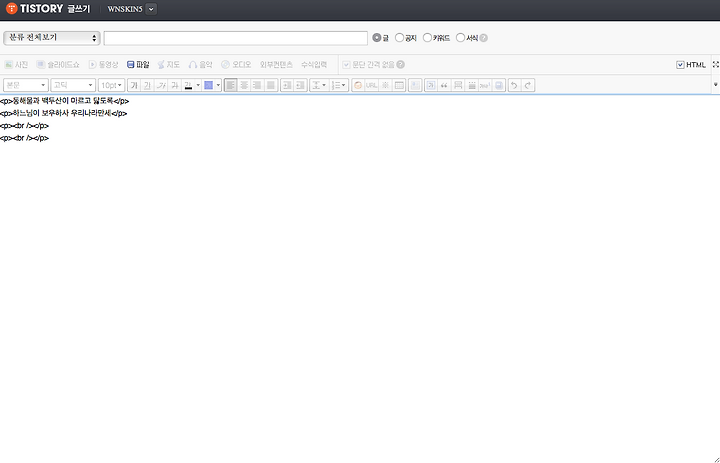
Task: Open the 본문 paragraph style dropdown
Action: [x=26, y=85]
